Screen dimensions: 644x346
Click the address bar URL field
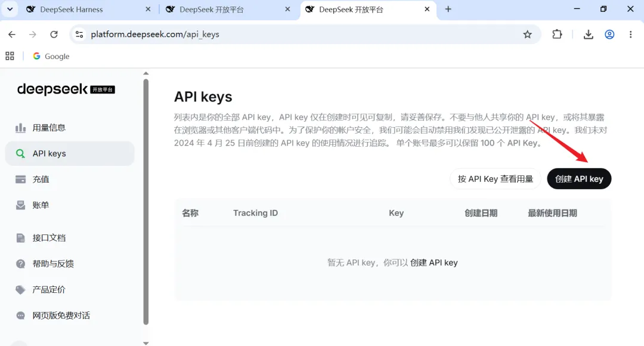(304, 35)
